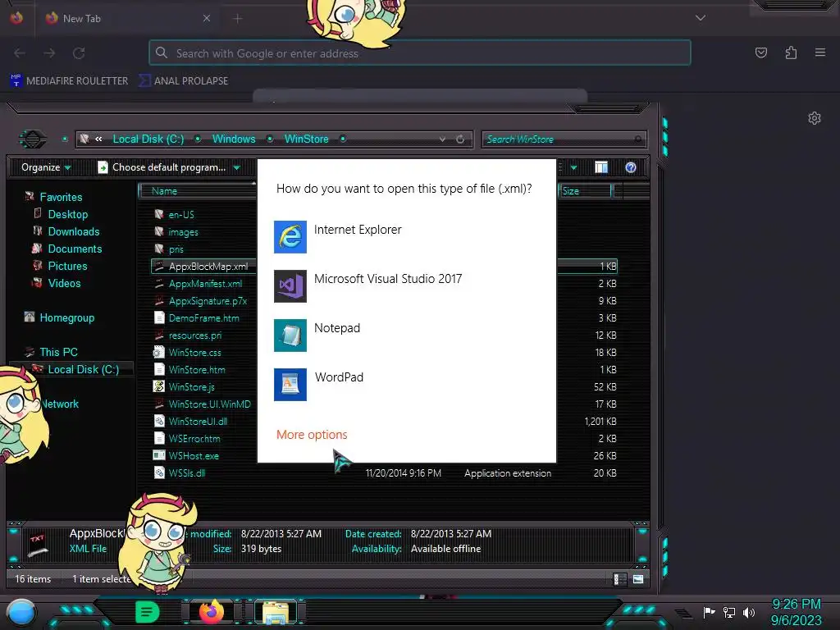The image size is (840, 630).
Task: Click the Explorer back navigation orb
Action: click(33, 139)
